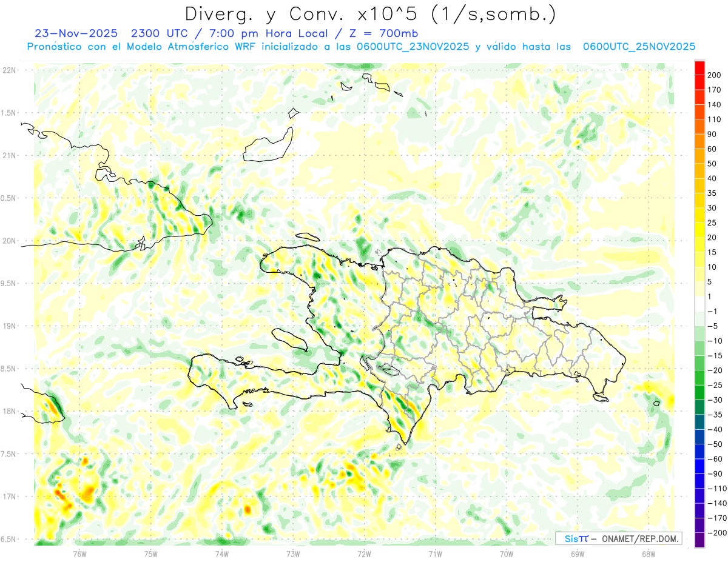Click the '-25' value on the colorbar

tap(715, 385)
